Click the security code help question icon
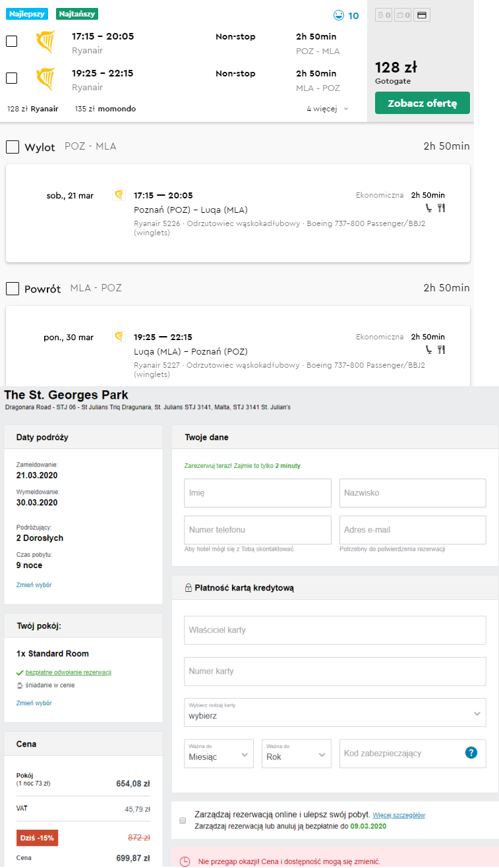499x868 pixels. point(471,753)
